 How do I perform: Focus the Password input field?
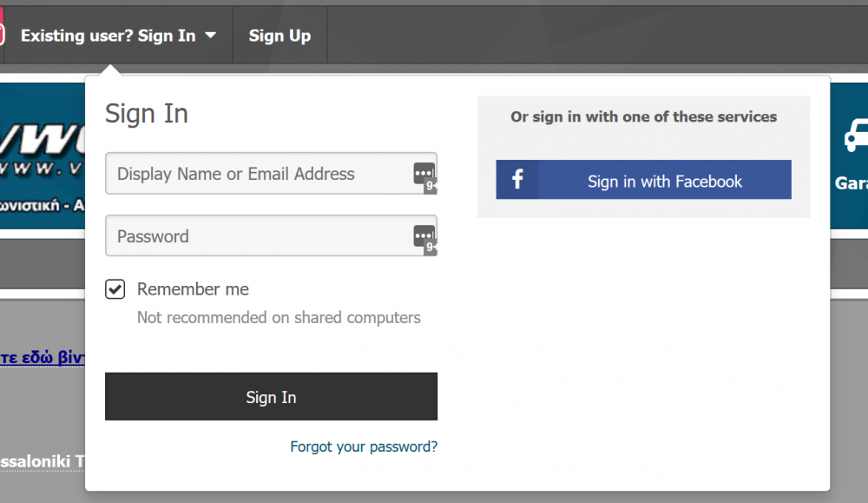pos(271,236)
